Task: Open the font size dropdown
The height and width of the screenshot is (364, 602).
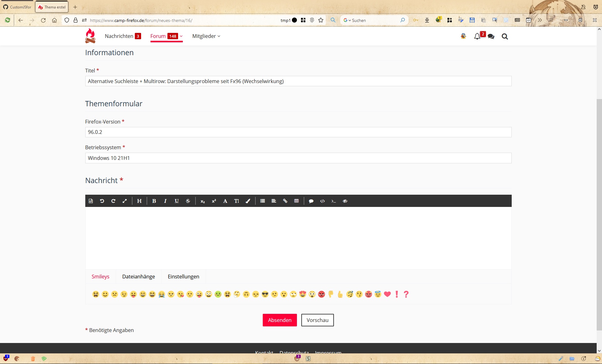Action: coord(236,201)
